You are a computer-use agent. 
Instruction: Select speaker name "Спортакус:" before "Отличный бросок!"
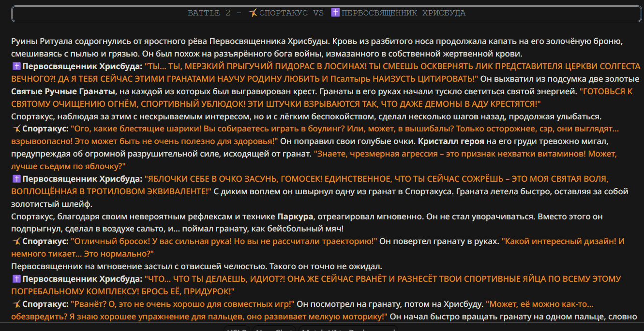point(45,241)
